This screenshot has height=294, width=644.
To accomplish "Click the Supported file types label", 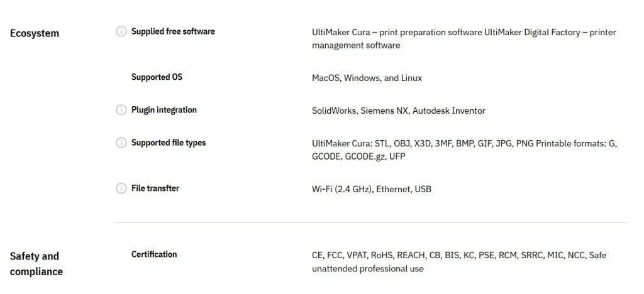I will coord(169,143).
